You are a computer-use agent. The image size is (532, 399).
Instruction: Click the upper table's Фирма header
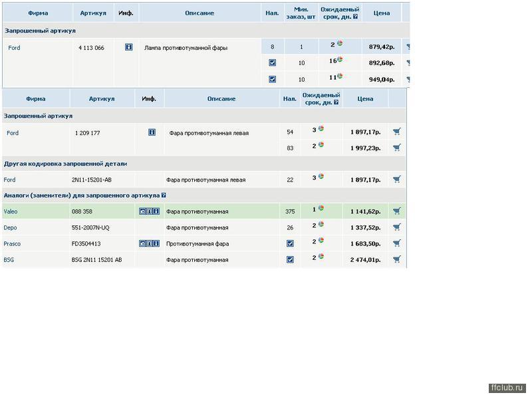tap(38, 13)
